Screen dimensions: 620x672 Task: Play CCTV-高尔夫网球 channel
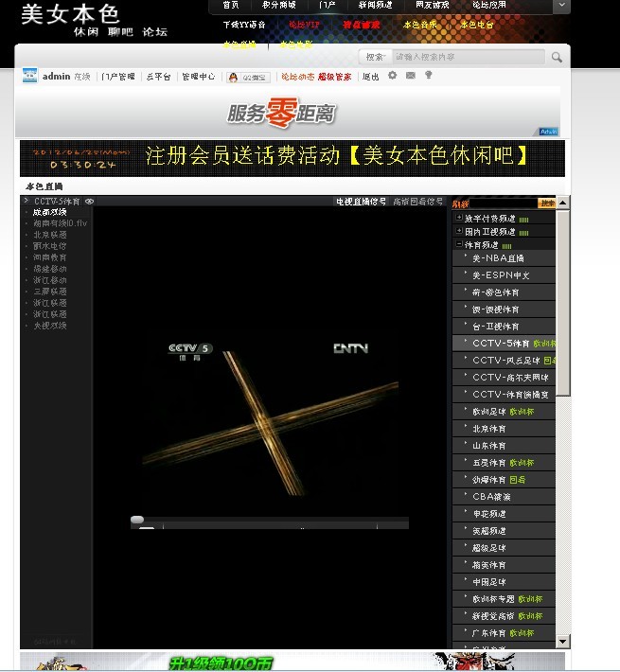coord(504,377)
